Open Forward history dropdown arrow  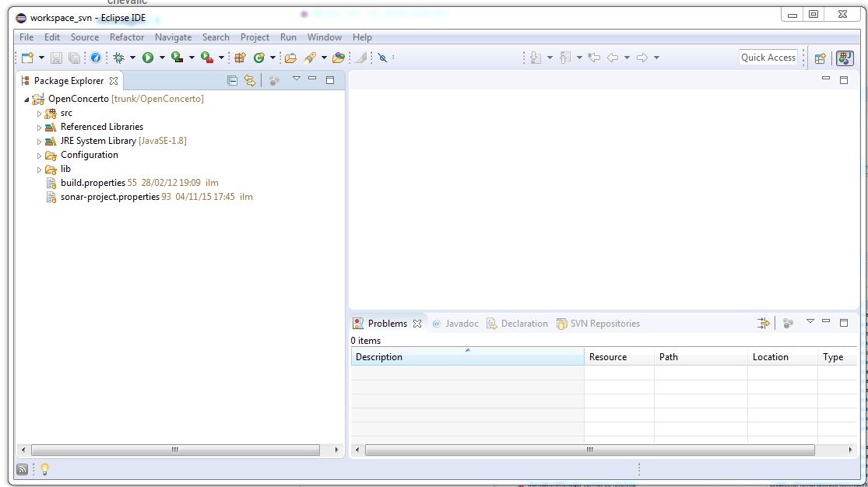click(x=656, y=58)
